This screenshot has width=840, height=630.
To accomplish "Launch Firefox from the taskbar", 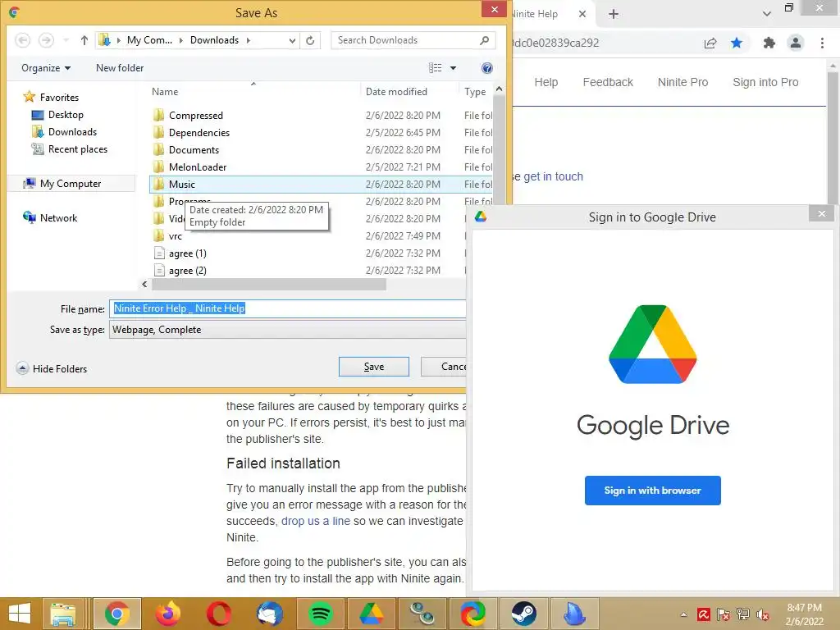I will [x=167, y=614].
